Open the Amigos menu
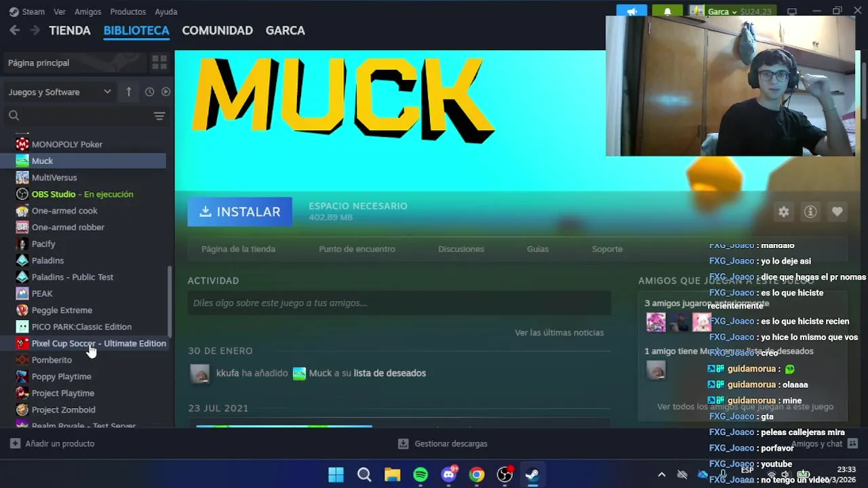 tap(87, 12)
